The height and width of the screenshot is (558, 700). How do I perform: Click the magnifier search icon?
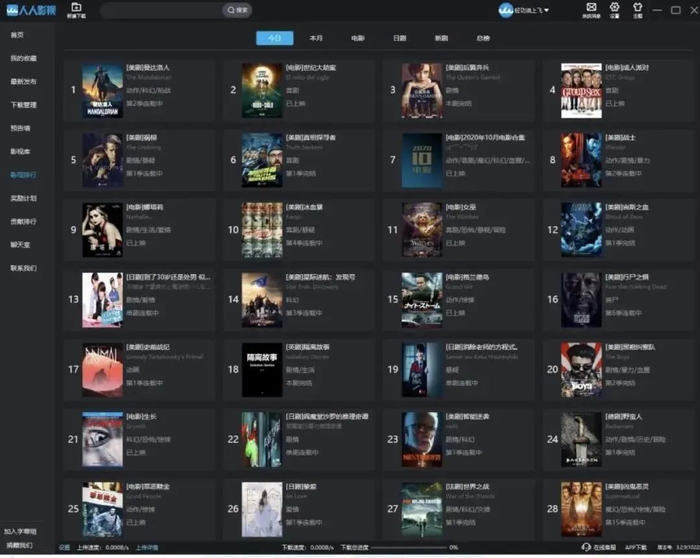(x=230, y=10)
